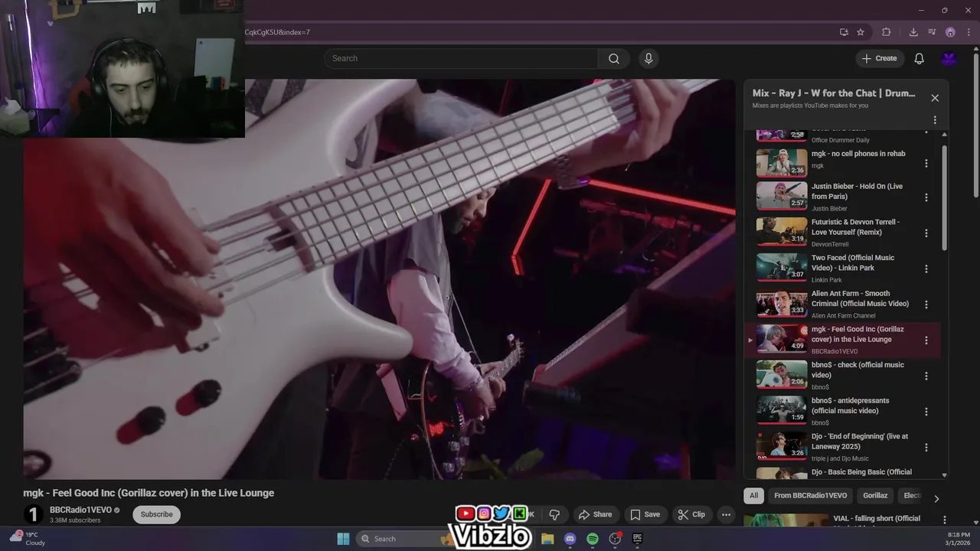Viewport: 980px width, 551px height.
Task: Open the weather widget showing 19°C Cloudy
Action: click(x=28, y=539)
